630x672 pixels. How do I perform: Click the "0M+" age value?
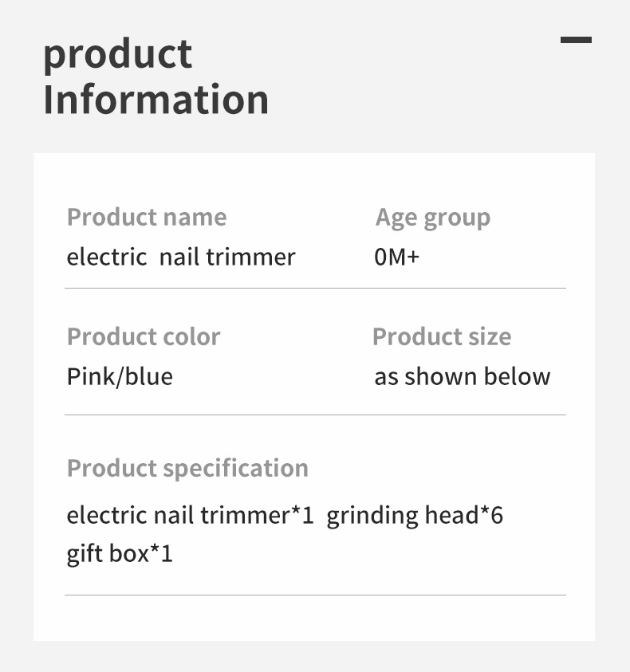pos(396,257)
